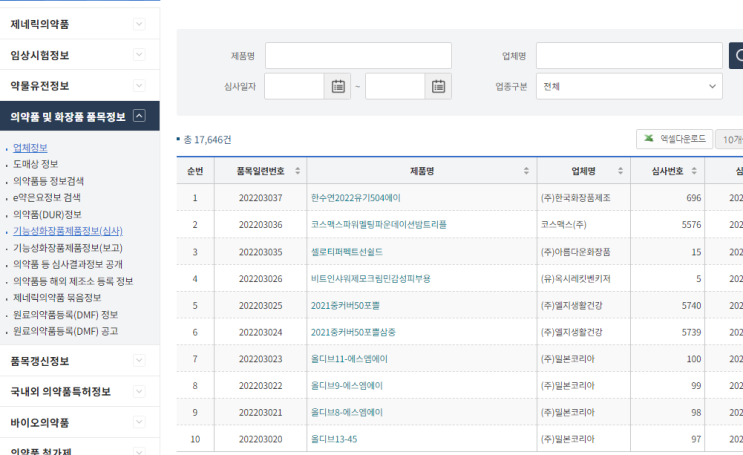Expand the 바이오의약품 menu
This screenshot has width=743, height=455.
click(x=139, y=422)
